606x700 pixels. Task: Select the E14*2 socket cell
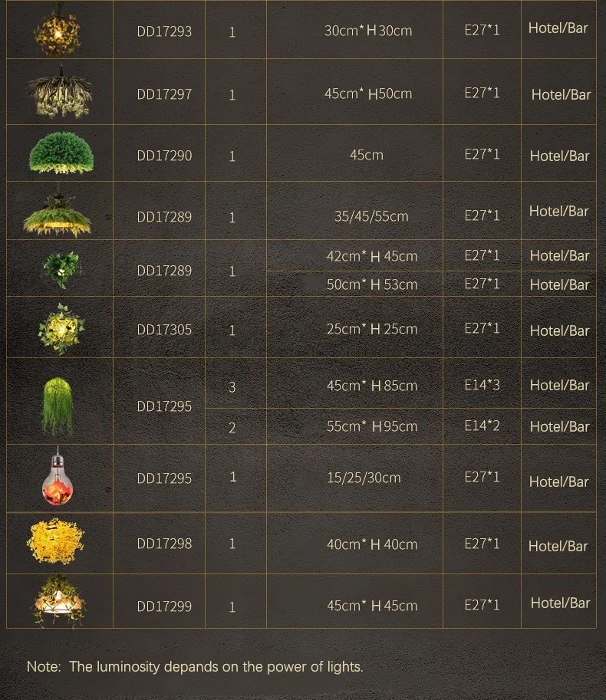tap(482, 426)
